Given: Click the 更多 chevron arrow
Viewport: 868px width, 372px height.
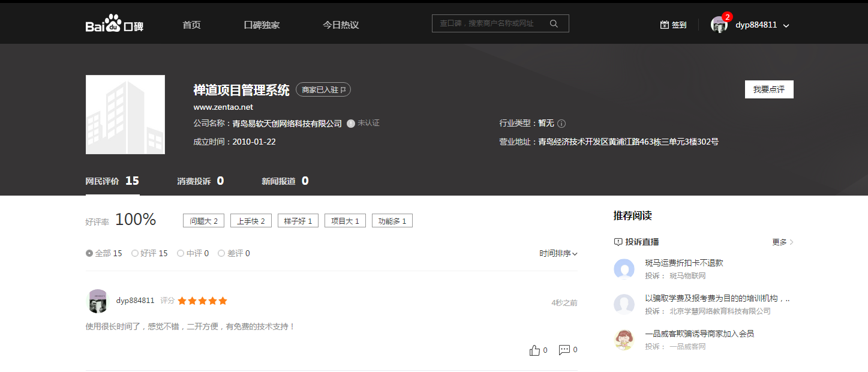Looking at the screenshot, I should (791, 242).
